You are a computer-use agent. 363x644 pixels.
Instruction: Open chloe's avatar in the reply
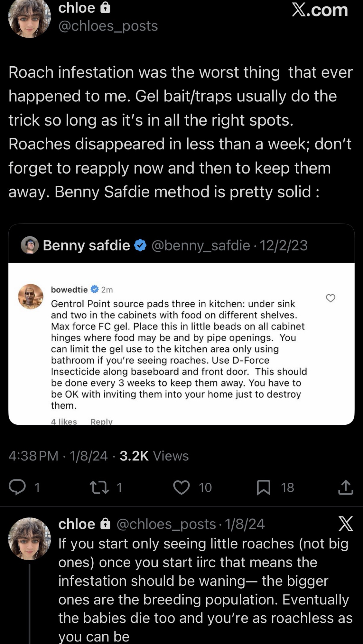click(29, 539)
